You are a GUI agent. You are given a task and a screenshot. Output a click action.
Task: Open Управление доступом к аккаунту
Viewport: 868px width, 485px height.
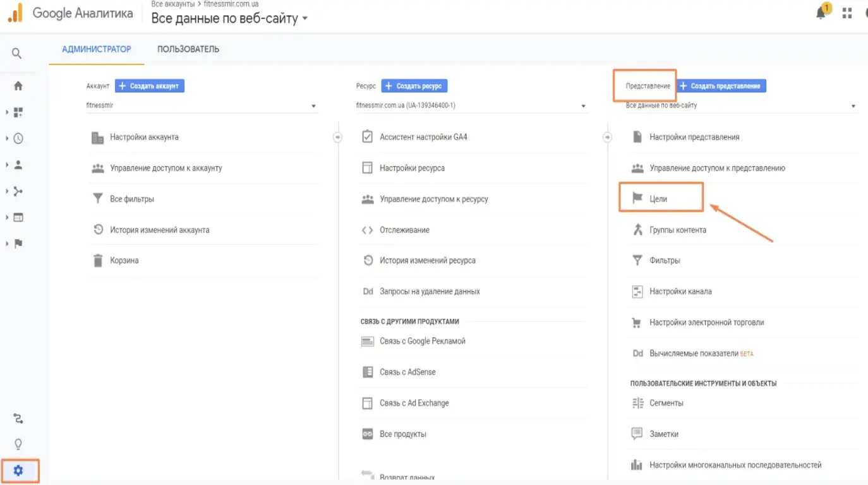[x=166, y=168]
